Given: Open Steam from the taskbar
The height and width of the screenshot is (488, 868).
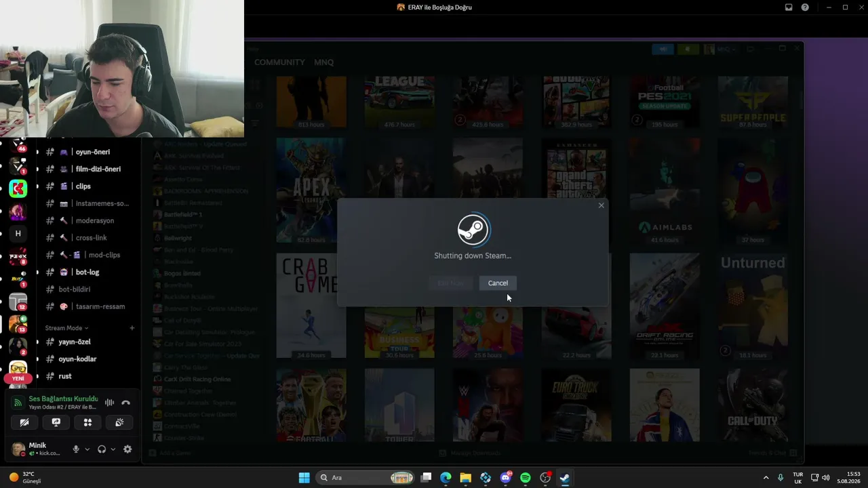Looking at the screenshot, I should click(x=565, y=478).
